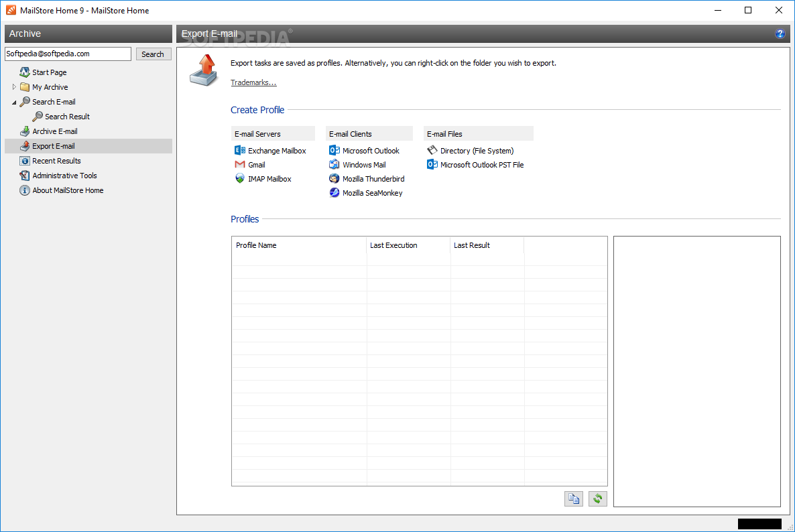Image resolution: width=795 pixels, height=532 pixels.
Task: Expand the My Archive tree node arrow
Action: point(14,87)
